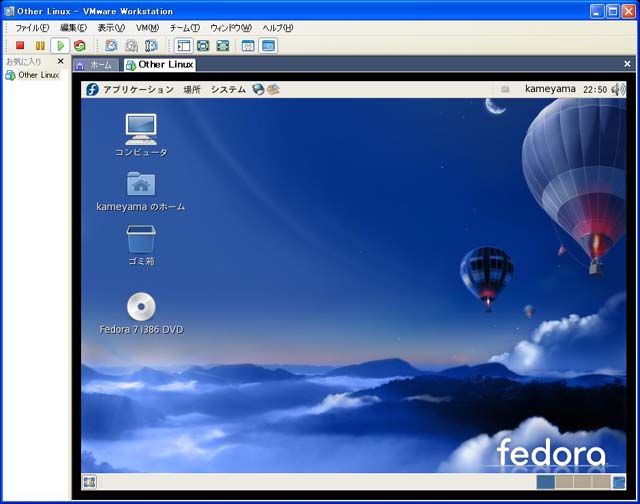Click the kameyama user name in panel
The image size is (640, 504).
(x=550, y=89)
